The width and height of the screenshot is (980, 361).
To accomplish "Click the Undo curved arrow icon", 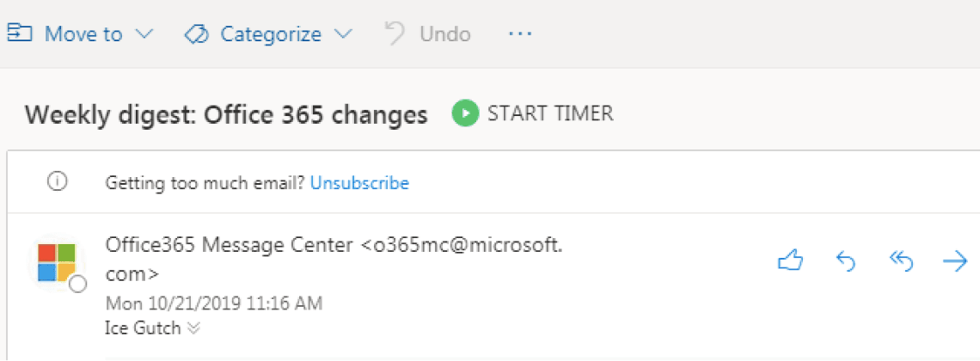I will tap(395, 34).
